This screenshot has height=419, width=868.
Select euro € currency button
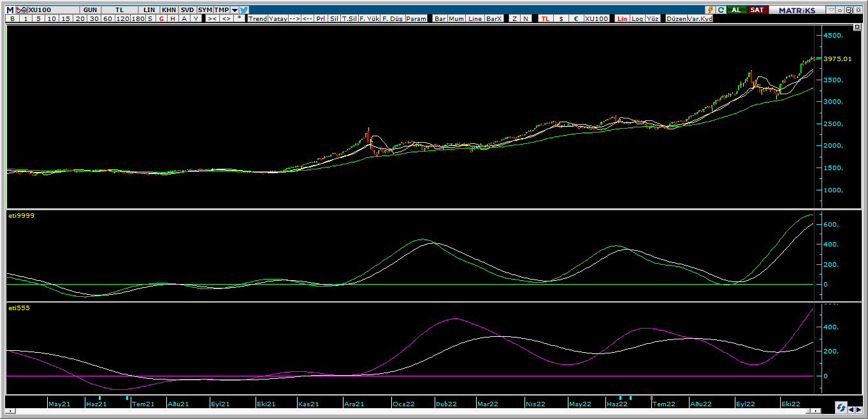click(x=576, y=18)
